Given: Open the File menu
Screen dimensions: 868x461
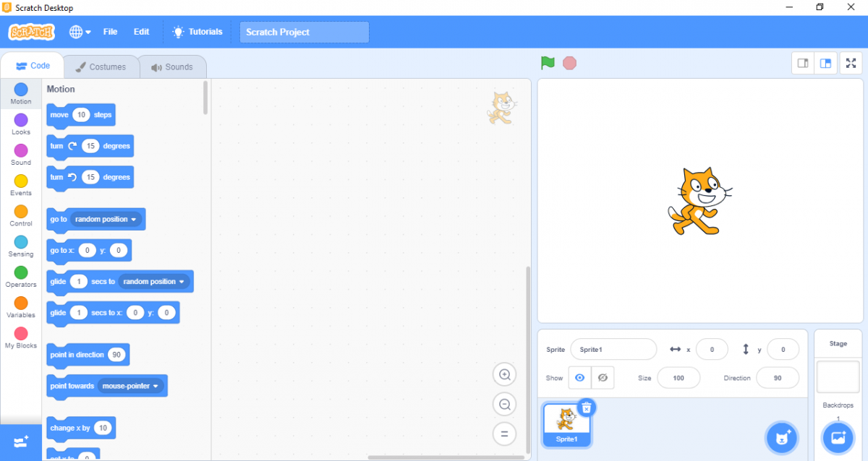Looking at the screenshot, I should (110, 32).
